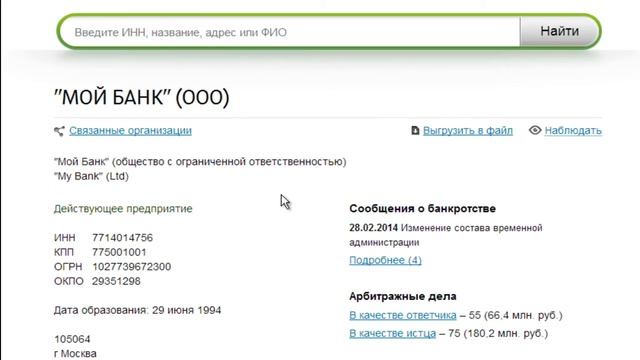Click the "My Bank" (Ltd) English name
The image size is (640, 360).
pyautogui.click(x=91, y=176)
